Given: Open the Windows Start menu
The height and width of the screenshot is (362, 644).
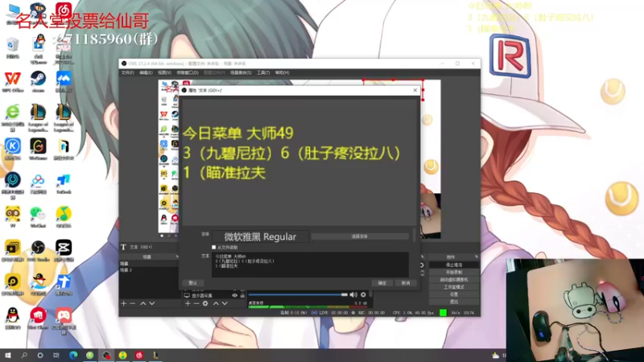Looking at the screenshot, I should [7, 356].
